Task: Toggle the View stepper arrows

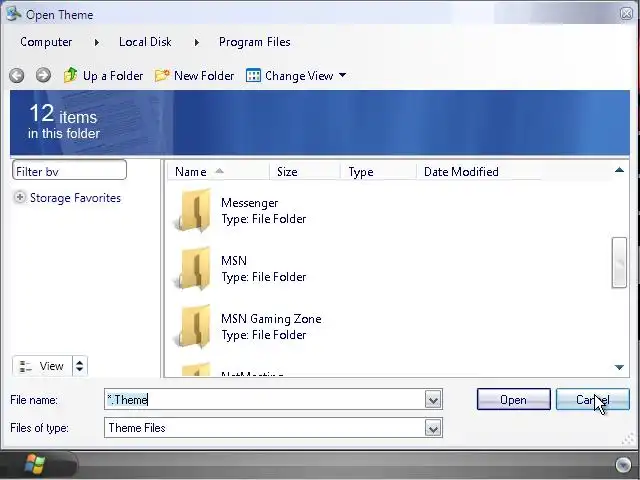Action: [80, 366]
